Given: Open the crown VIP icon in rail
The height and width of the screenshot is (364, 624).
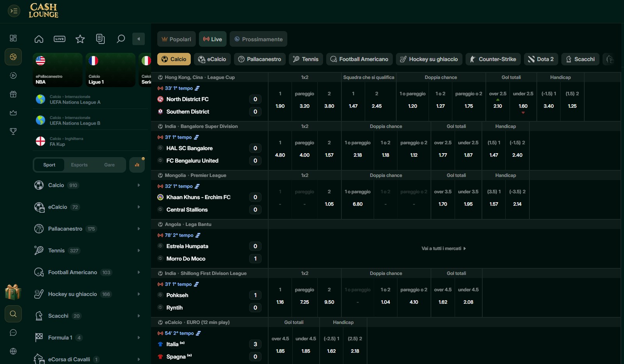Looking at the screenshot, I should [x=13, y=113].
